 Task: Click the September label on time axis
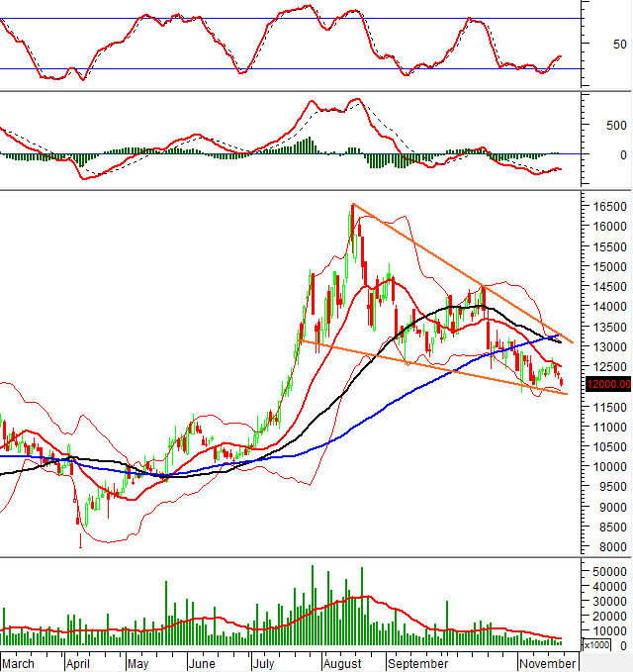[420, 661]
